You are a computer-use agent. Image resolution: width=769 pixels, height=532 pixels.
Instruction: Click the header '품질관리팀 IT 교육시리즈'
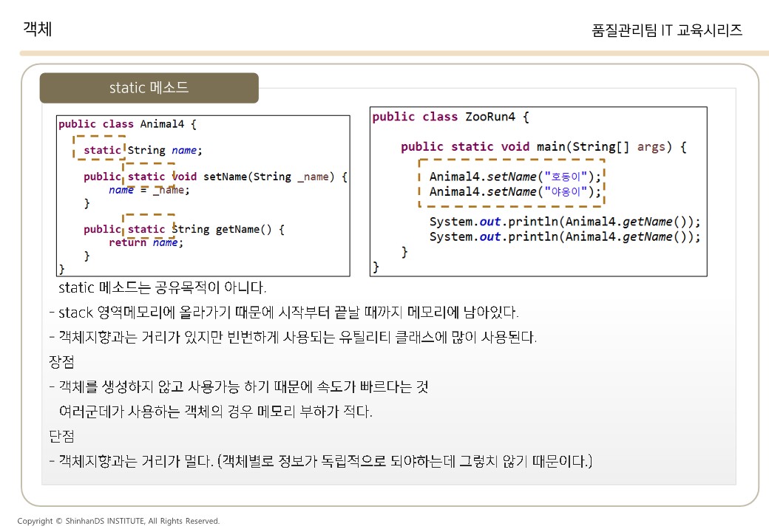click(x=666, y=30)
